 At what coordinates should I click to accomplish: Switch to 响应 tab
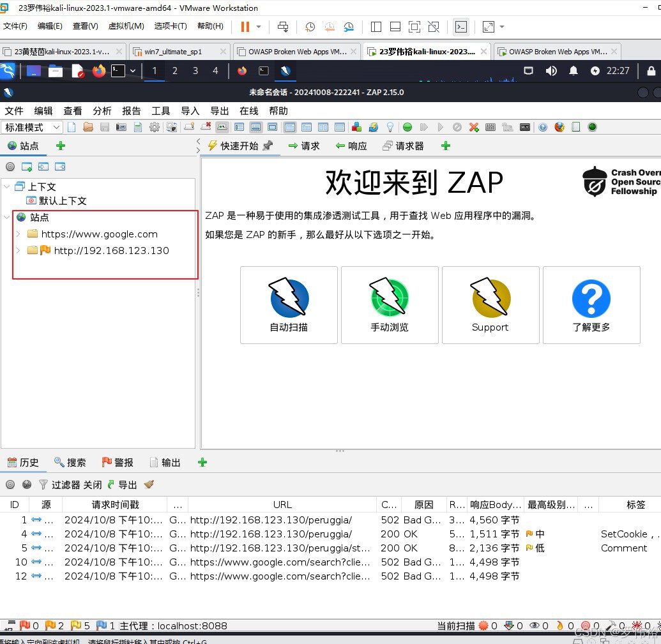point(351,146)
